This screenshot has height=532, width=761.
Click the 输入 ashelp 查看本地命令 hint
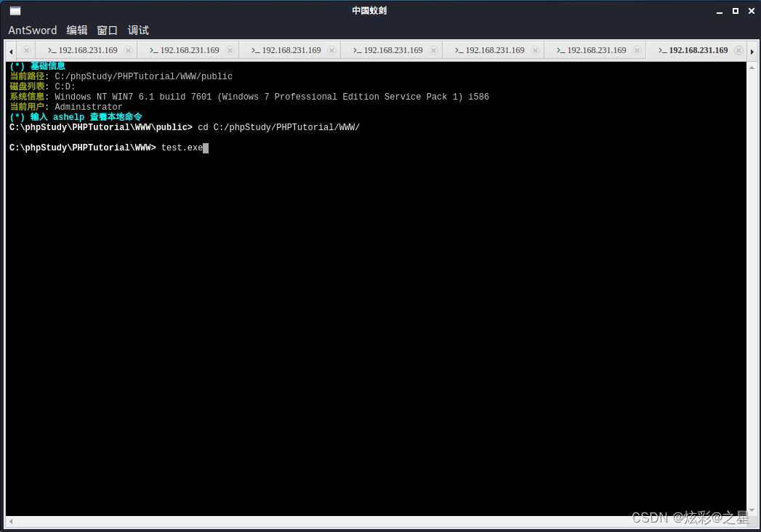click(x=76, y=117)
